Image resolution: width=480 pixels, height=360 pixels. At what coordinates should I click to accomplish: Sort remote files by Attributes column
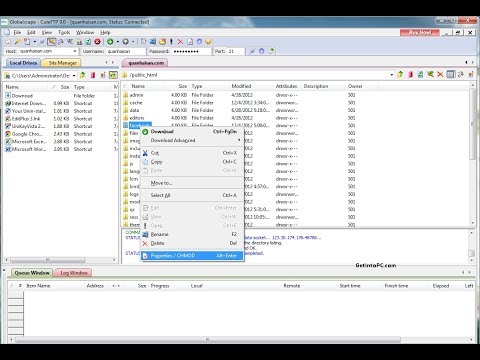point(286,86)
